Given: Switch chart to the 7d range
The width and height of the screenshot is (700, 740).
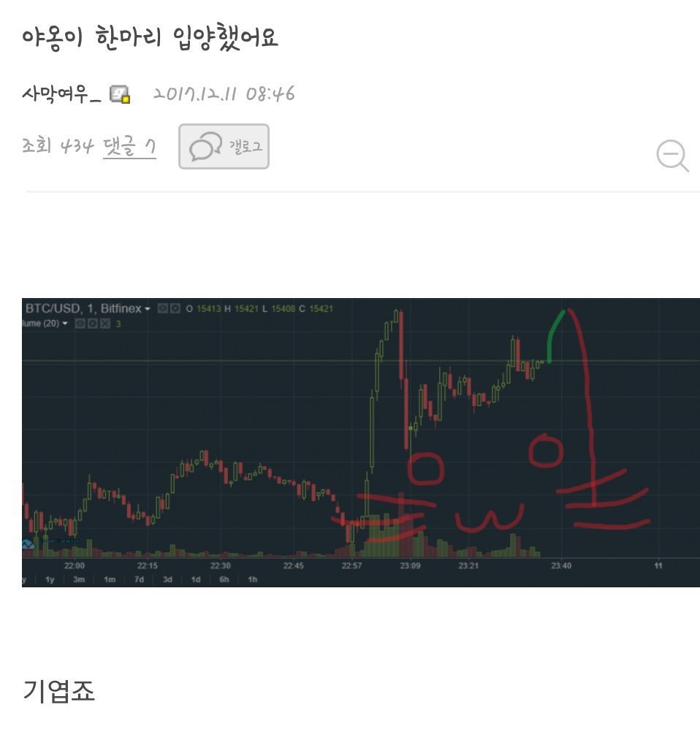Looking at the screenshot, I should click(x=139, y=579).
